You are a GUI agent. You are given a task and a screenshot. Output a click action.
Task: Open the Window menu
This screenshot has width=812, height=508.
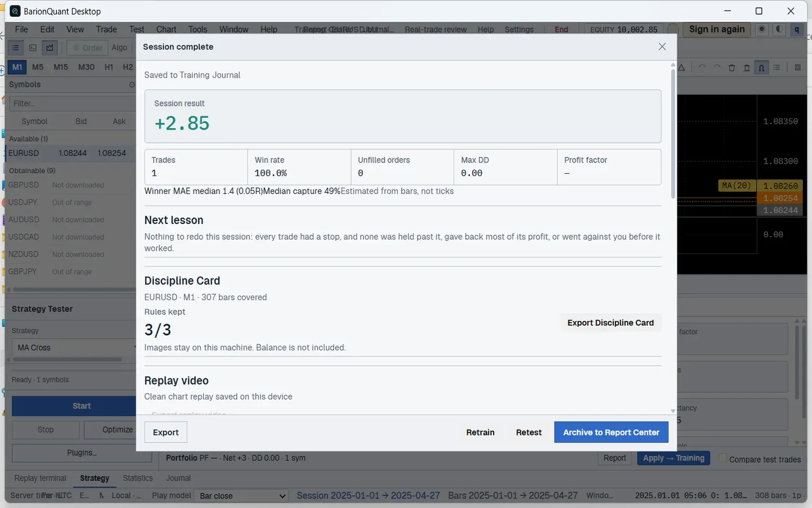coord(234,29)
